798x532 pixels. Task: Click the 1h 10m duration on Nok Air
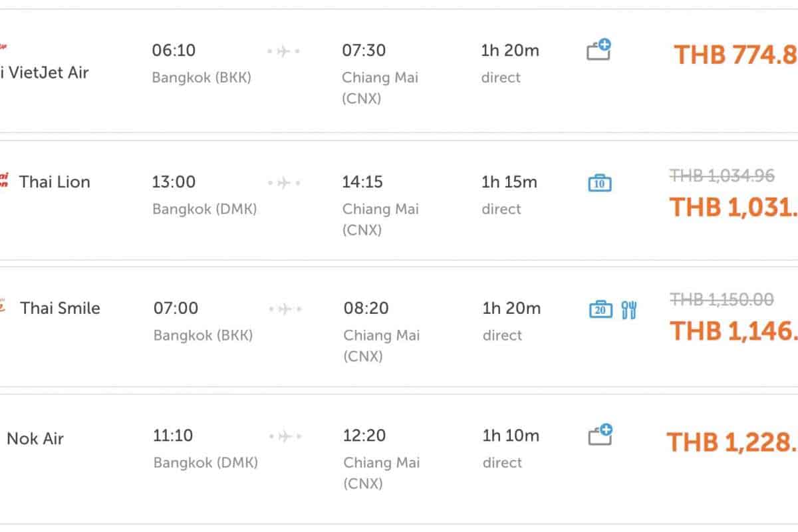click(x=511, y=436)
